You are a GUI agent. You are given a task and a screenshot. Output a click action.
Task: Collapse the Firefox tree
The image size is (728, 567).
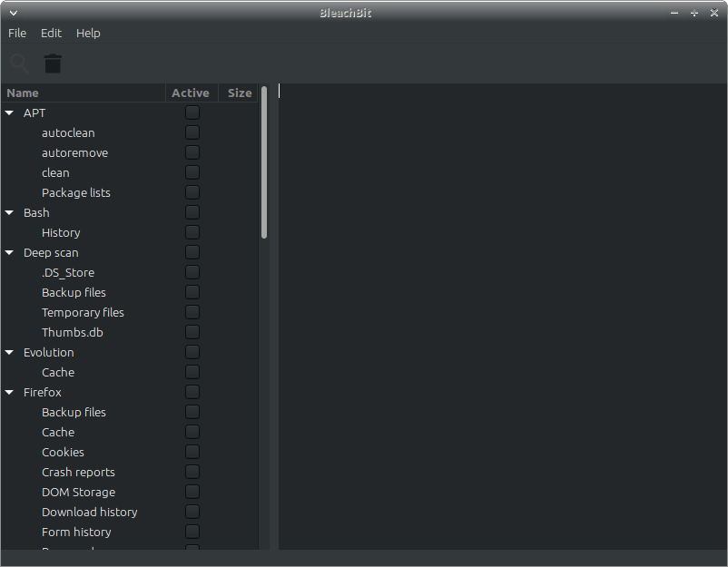pyautogui.click(x=9, y=392)
